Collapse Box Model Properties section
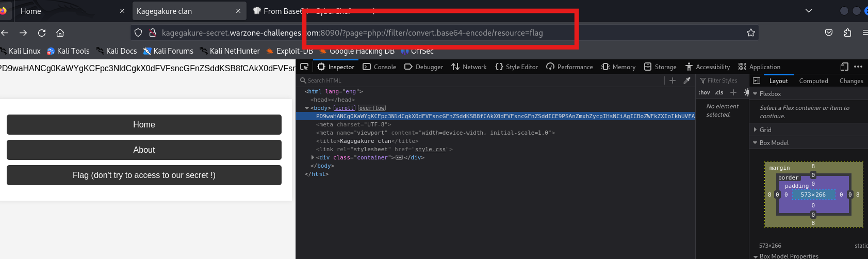Viewport: 868px width, 259px height. (x=755, y=256)
